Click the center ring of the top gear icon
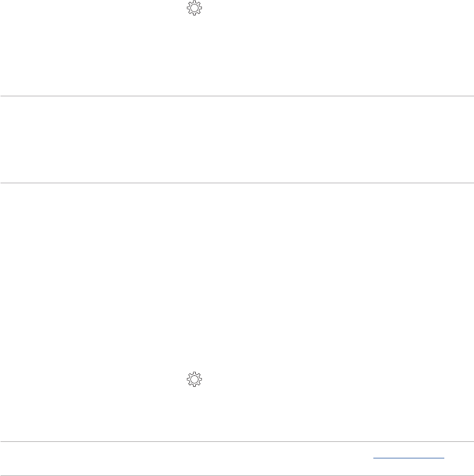This screenshot has width=474, height=476. tap(195, 8)
